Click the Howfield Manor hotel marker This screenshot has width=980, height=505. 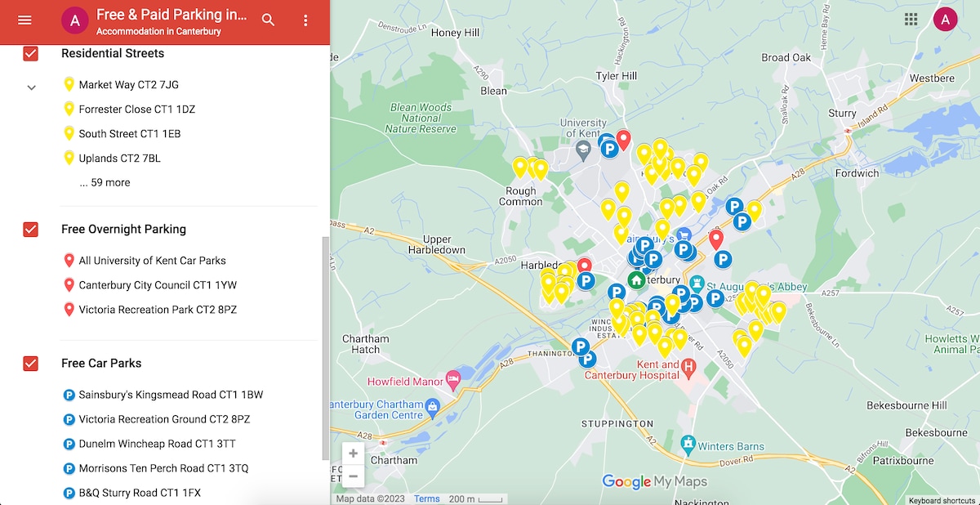click(x=453, y=380)
